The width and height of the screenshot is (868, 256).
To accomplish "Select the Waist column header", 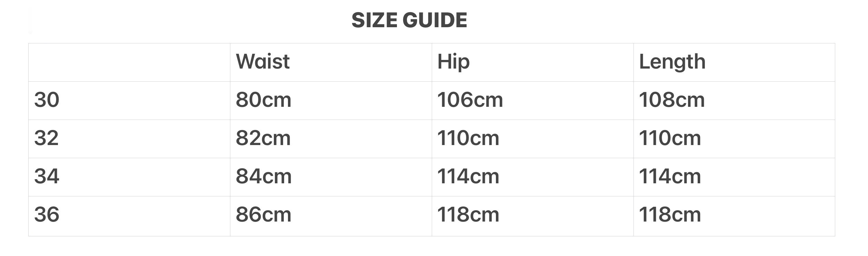I will tap(262, 62).
